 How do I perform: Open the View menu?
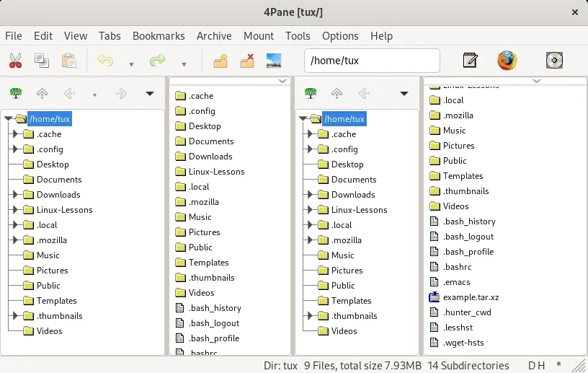(x=76, y=36)
